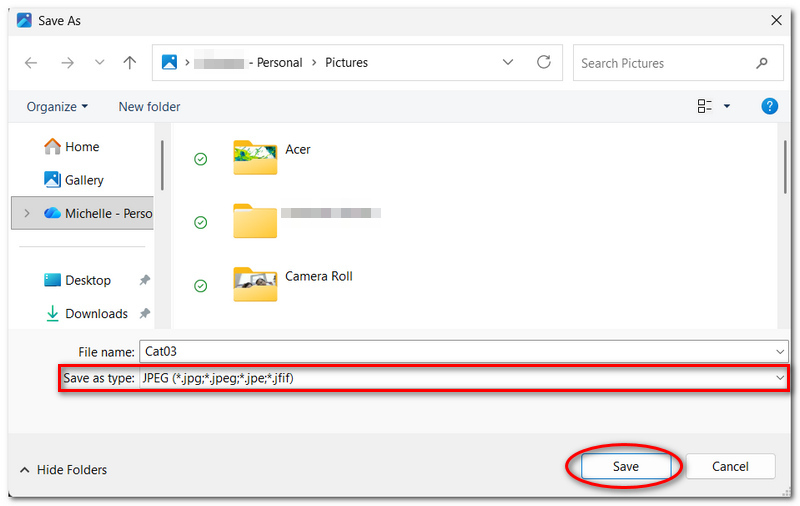Click the navigation pane scrollbar
Image resolution: width=800 pixels, height=506 pixels.
pos(162,165)
